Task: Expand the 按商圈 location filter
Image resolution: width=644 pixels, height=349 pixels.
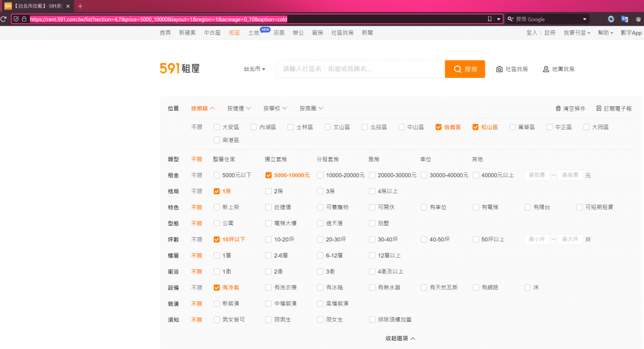Action: click(x=311, y=108)
